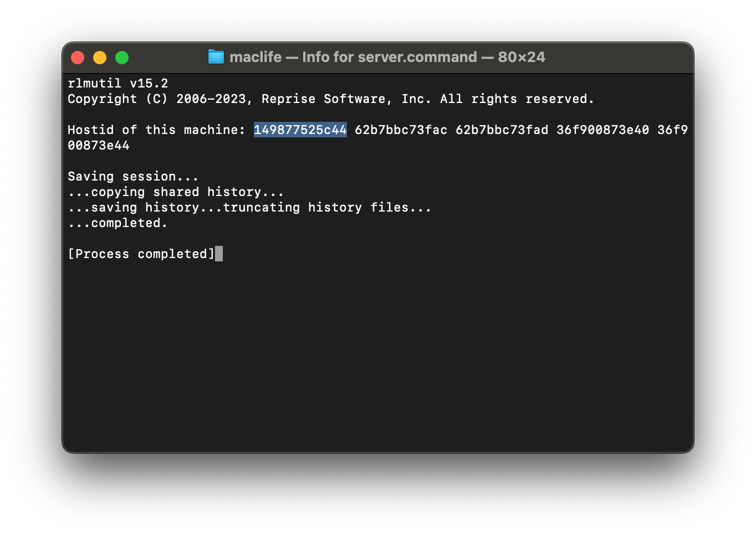Click the 'Hostid of this machine:' label
This screenshot has height=535, width=756.
(156, 130)
